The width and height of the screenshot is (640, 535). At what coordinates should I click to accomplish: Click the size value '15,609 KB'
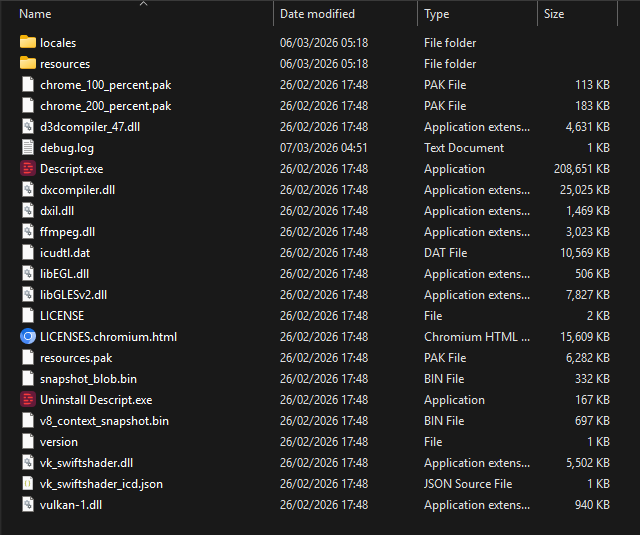tap(584, 337)
